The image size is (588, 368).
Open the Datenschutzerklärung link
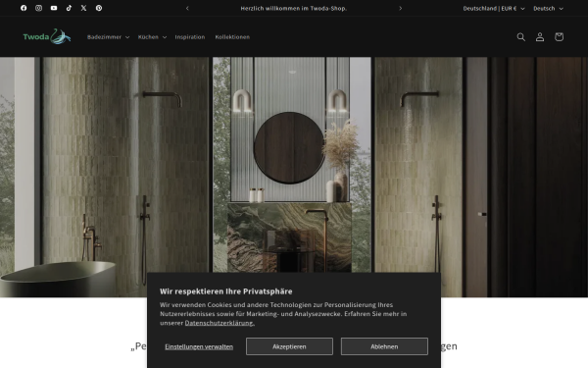coord(220,323)
